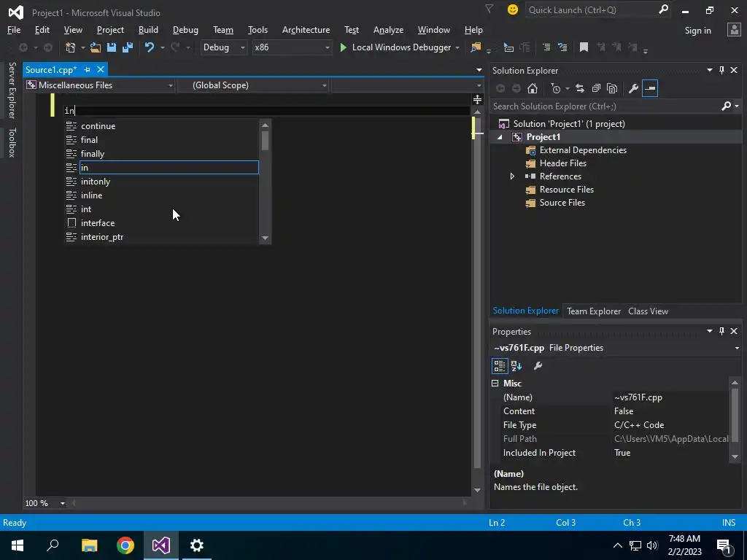Click the Show All Files icon
747x560 pixels.
612,88
